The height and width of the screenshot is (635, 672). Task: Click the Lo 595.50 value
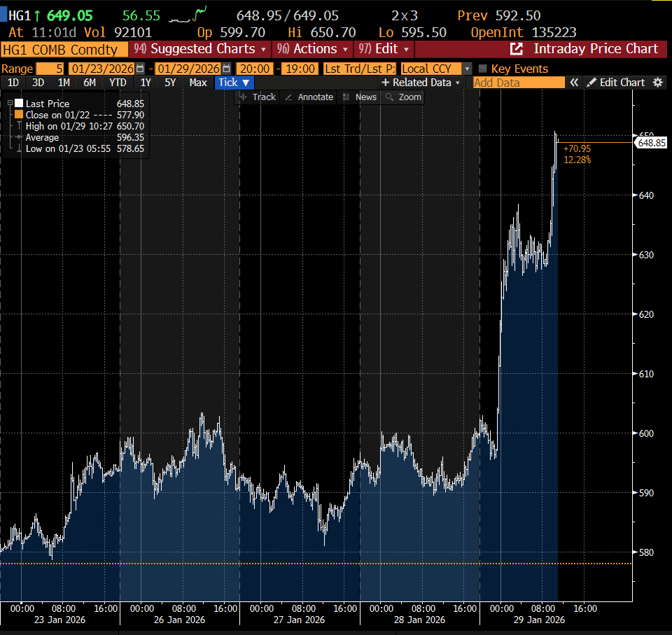(412, 33)
